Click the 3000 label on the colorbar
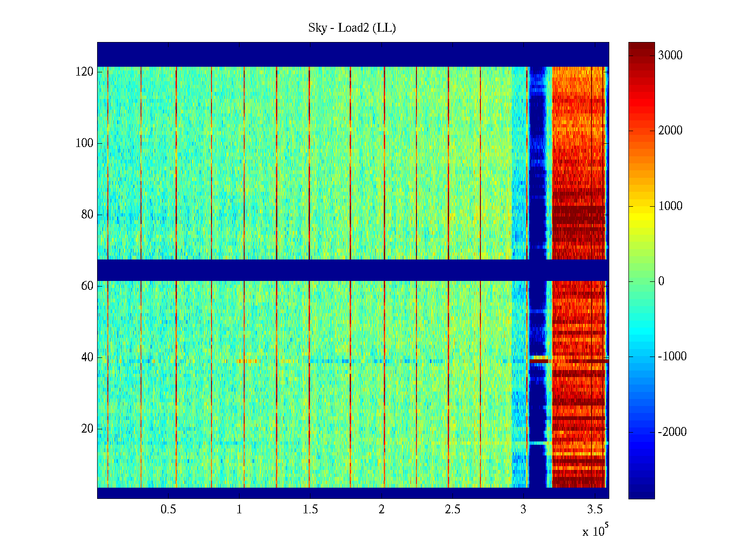The height and width of the screenshot is (560, 747). (670, 55)
